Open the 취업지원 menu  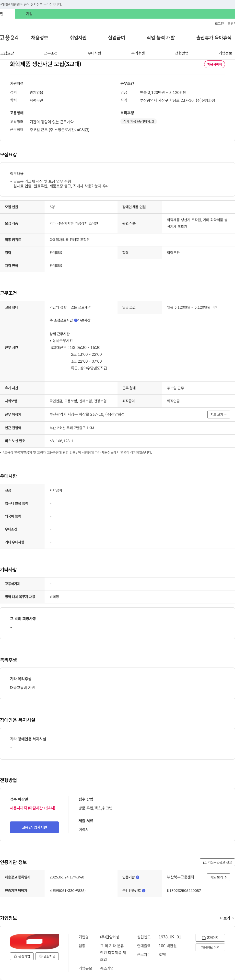(x=78, y=38)
